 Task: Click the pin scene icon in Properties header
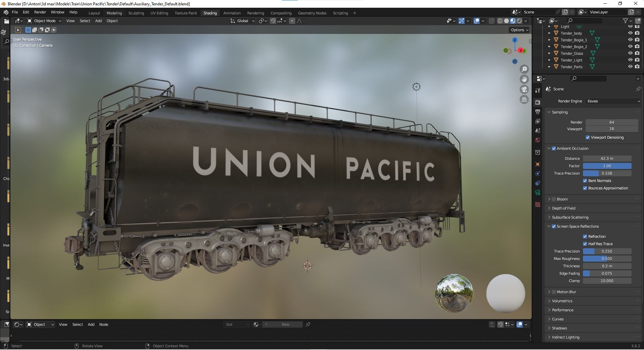tap(638, 89)
